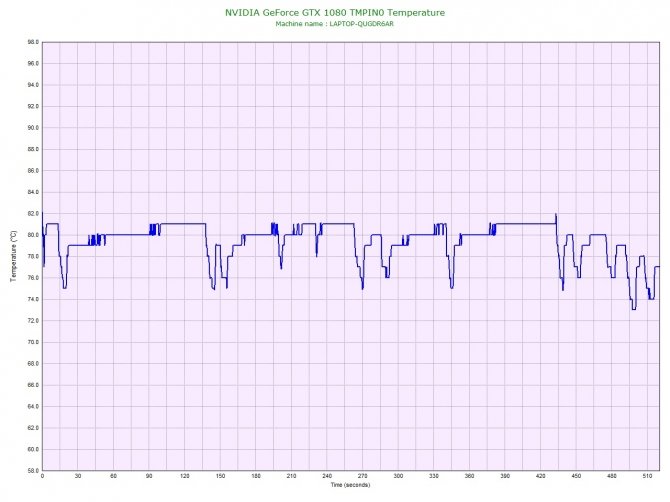
Task: Click the '270' x-axis tick label
Action: [362, 476]
